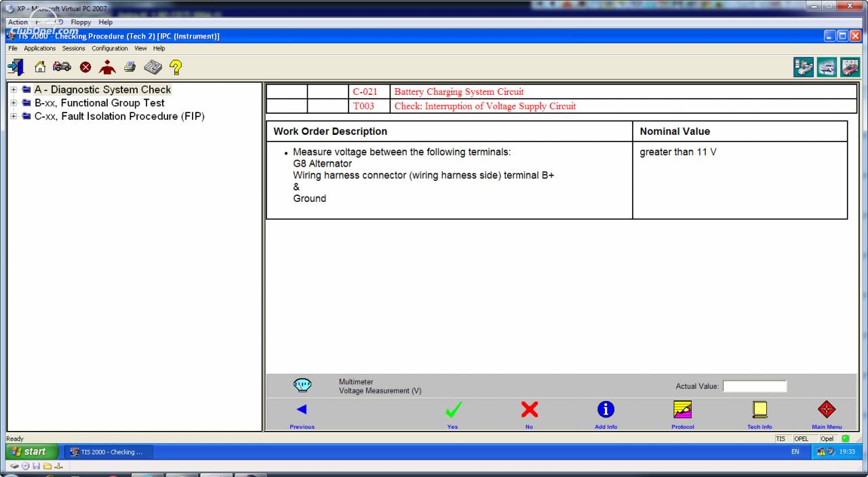Open the vehicle selection cars icon

coord(62,66)
